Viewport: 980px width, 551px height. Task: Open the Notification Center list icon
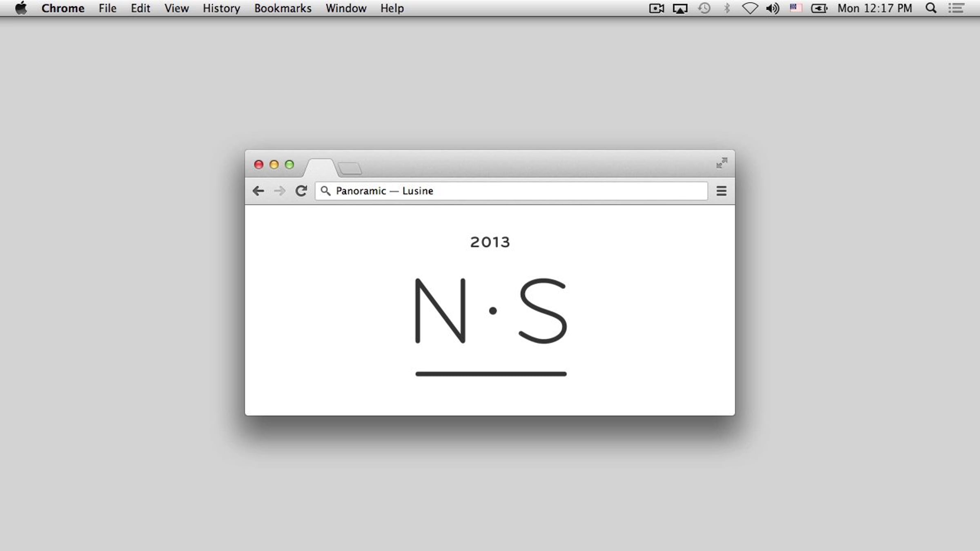(x=956, y=8)
